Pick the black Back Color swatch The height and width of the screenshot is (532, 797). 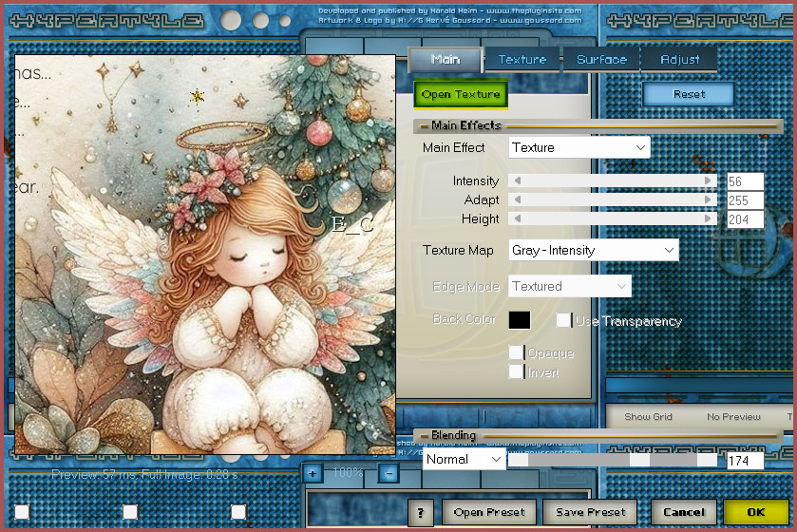pos(520,319)
